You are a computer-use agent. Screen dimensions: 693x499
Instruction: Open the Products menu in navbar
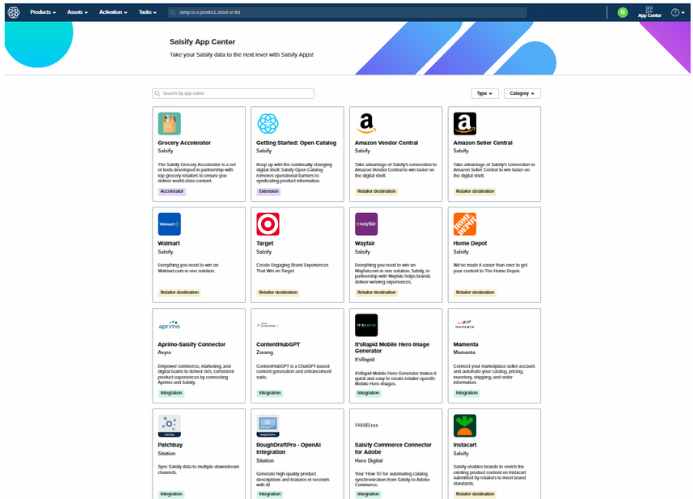click(44, 12)
